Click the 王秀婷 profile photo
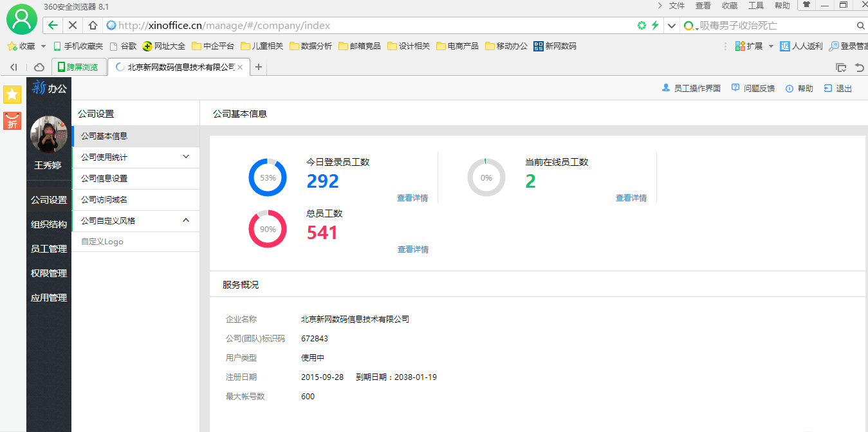Screen dimensions: 868x432 pyautogui.click(x=49, y=134)
